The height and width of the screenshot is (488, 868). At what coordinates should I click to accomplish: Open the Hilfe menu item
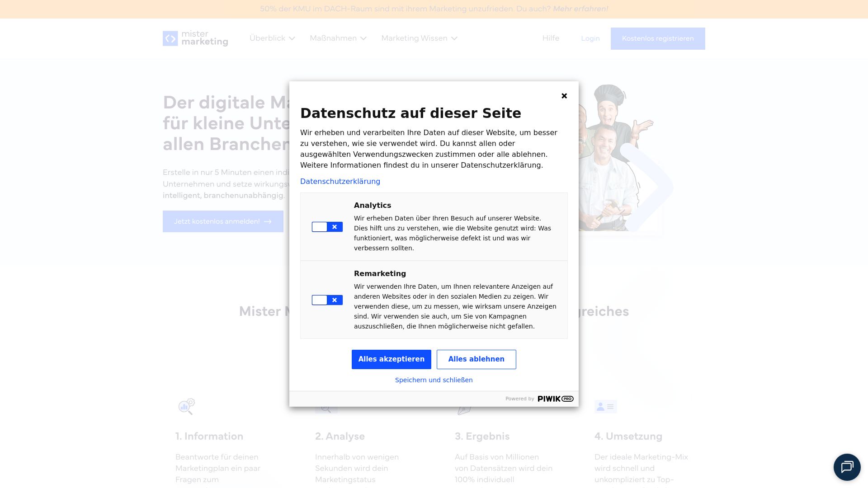pyautogui.click(x=551, y=38)
